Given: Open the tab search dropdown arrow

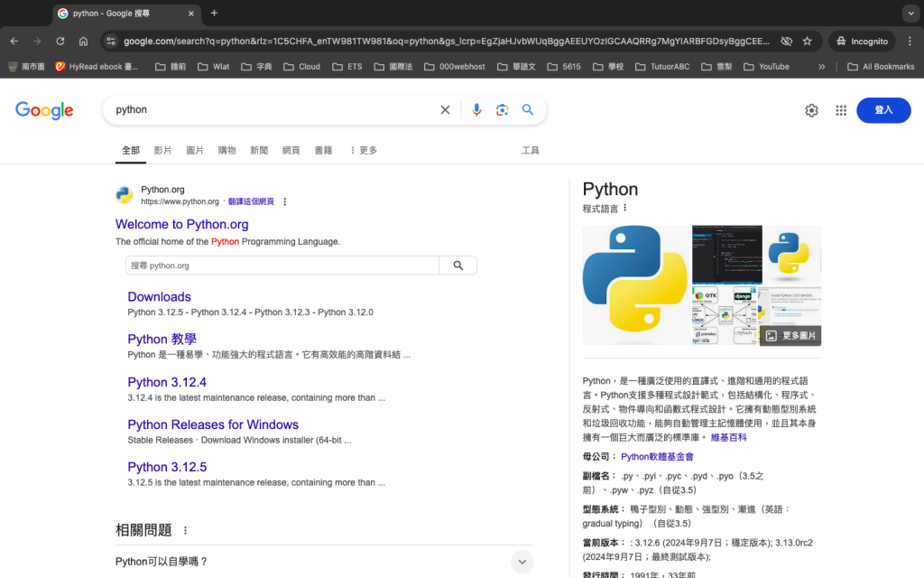Looking at the screenshot, I should 911,13.
